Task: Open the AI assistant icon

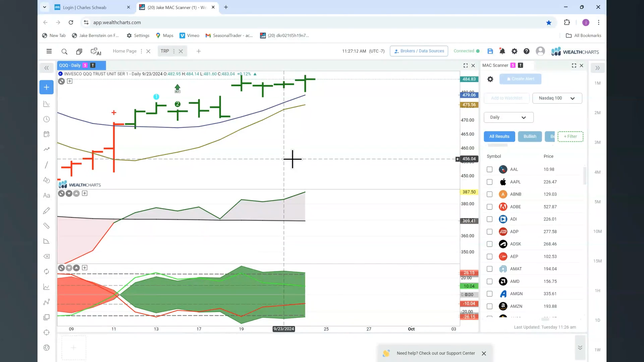Action: [96, 51]
